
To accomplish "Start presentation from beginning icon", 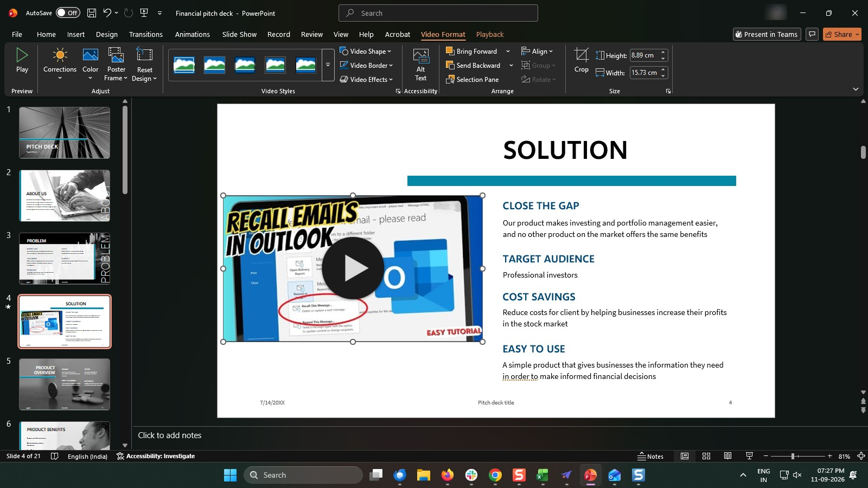I will [144, 13].
